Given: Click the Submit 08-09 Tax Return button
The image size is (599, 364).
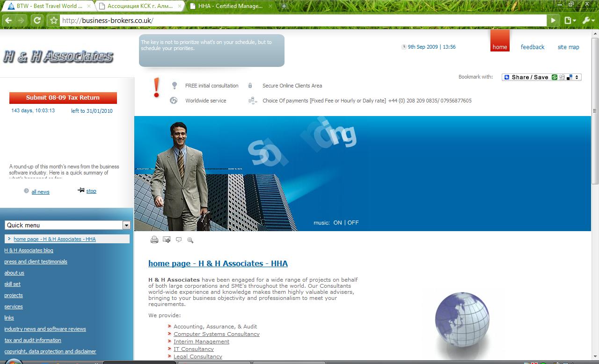Looking at the screenshot, I should pos(64,98).
